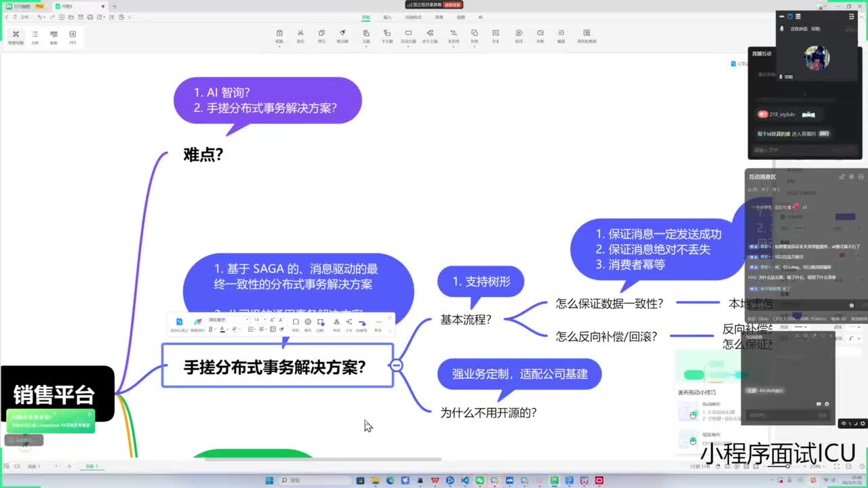This screenshot has height=488, width=868.
Task: Insert multiple topics from the toolbar
Action: [429, 35]
